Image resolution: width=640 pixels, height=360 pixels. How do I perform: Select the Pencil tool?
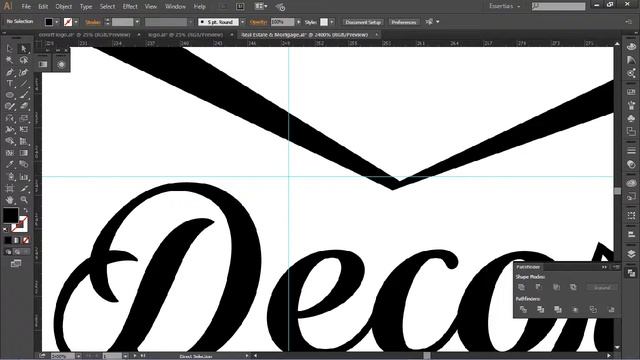coord(10,107)
